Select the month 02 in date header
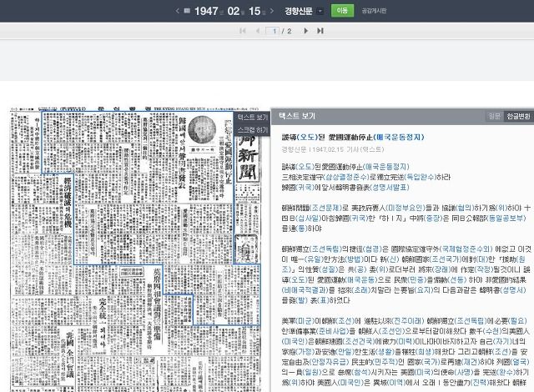534x392 pixels. [x=234, y=11]
